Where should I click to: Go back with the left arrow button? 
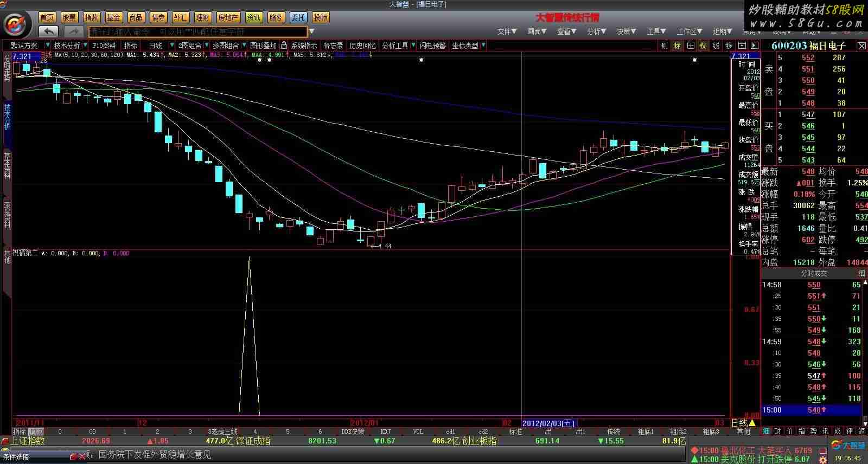coord(49,31)
